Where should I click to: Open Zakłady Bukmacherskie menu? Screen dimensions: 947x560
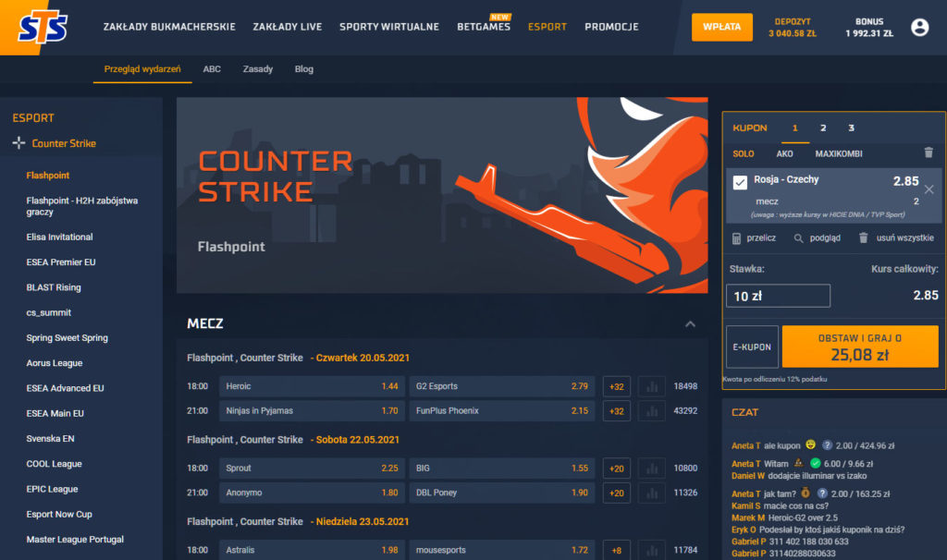pos(169,27)
